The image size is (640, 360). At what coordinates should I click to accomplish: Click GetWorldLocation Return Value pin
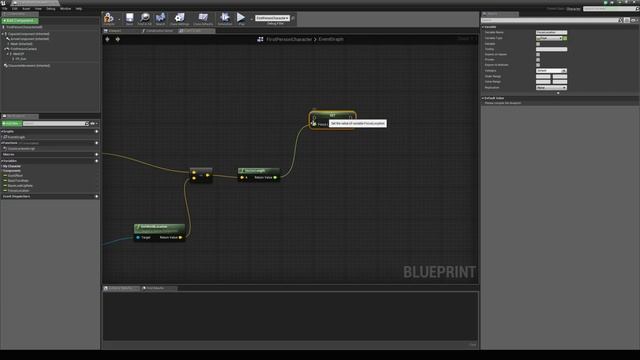180,237
